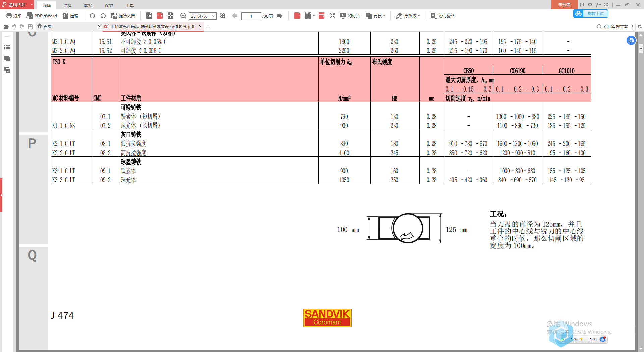Click 旋转文档 rotate document
644x352 pixels.
coord(123,16)
